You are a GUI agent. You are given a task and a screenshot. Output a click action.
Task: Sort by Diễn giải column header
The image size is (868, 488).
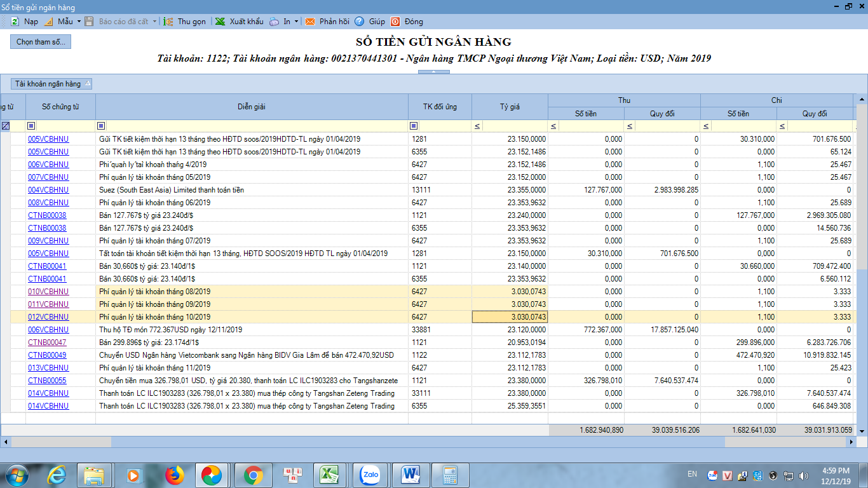click(252, 107)
